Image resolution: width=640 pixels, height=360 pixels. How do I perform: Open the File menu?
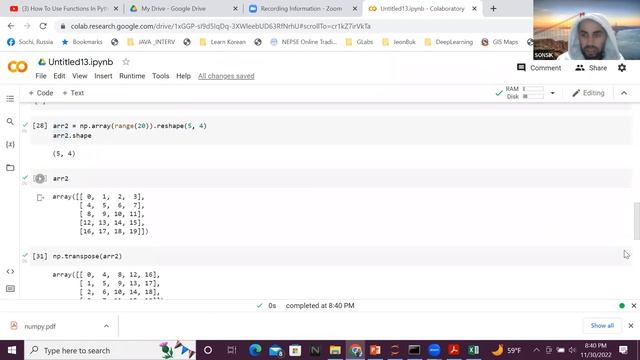point(41,76)
